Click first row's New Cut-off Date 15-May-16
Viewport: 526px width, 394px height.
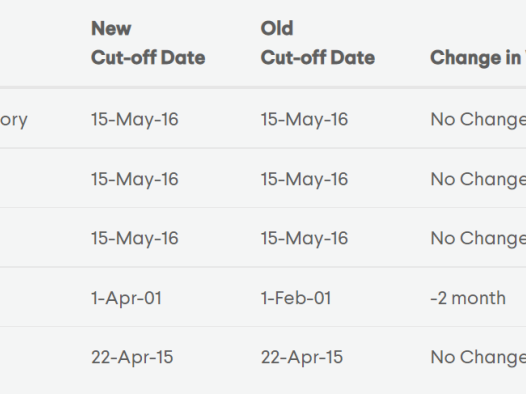pos(135,119)
